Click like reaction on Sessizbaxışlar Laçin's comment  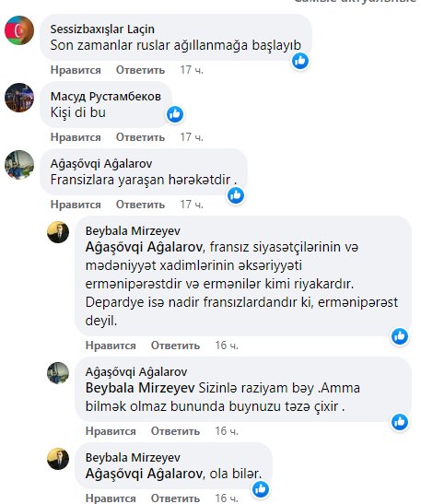click(300, 61)
